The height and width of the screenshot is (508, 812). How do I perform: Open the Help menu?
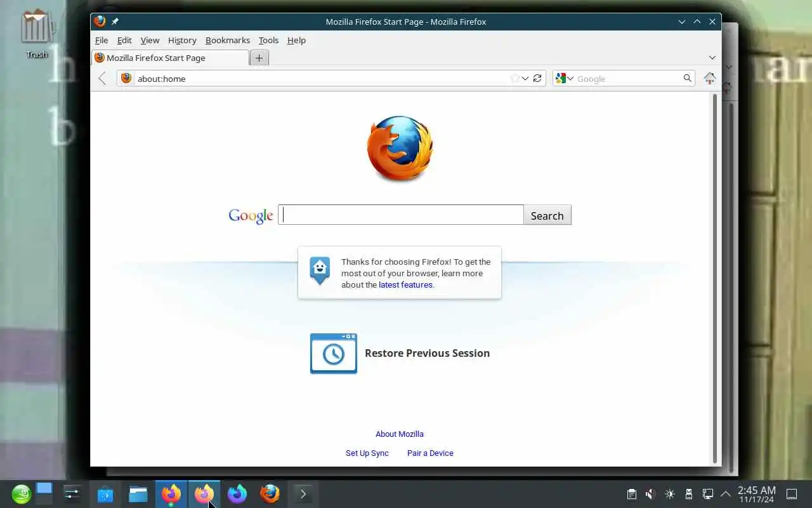[x=296, y=40]
